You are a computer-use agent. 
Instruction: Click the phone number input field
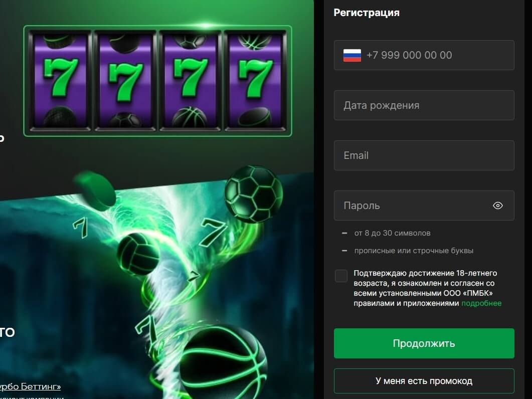coord(424,55)
